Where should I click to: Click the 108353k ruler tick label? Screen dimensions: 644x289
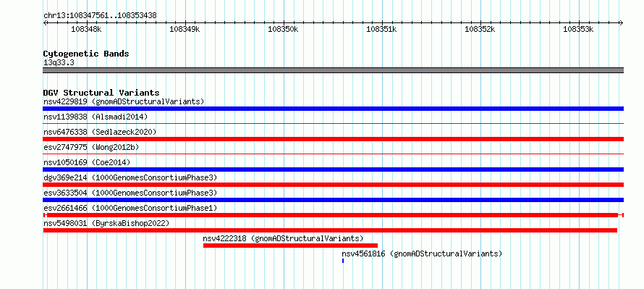(578, 29)
